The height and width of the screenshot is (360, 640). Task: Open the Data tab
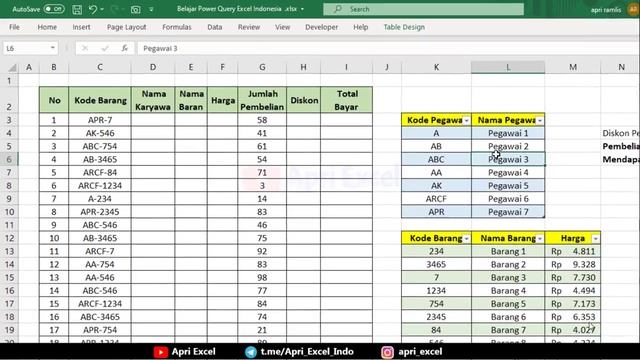pyautogui.click(x=215, y=27)
